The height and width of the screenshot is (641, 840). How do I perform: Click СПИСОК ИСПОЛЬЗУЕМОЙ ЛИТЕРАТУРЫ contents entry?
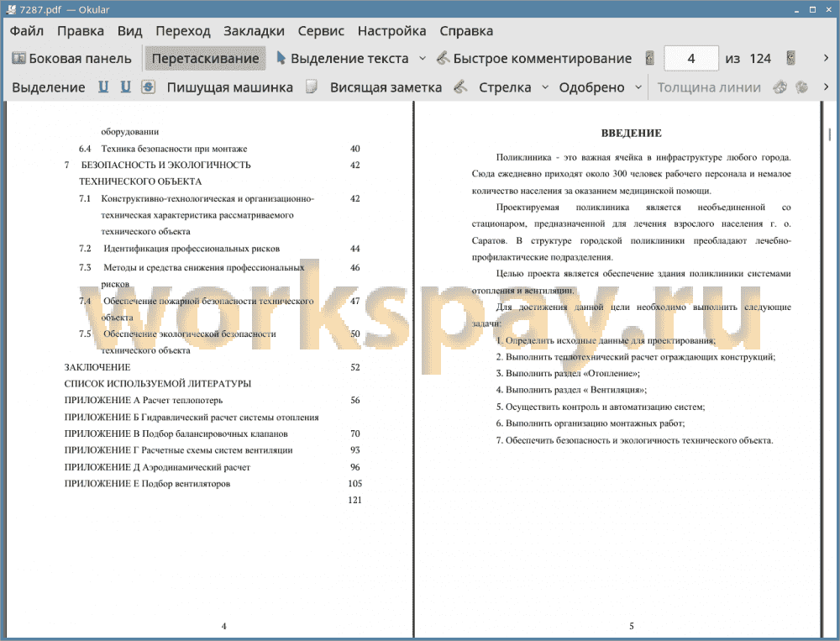pyautogui.click(x=158, y=384)
